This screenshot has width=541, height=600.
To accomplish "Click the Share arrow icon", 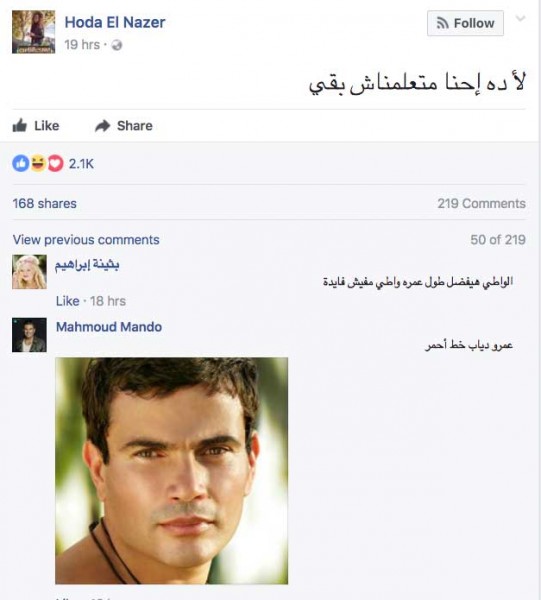I will click(x=103, y=126).
